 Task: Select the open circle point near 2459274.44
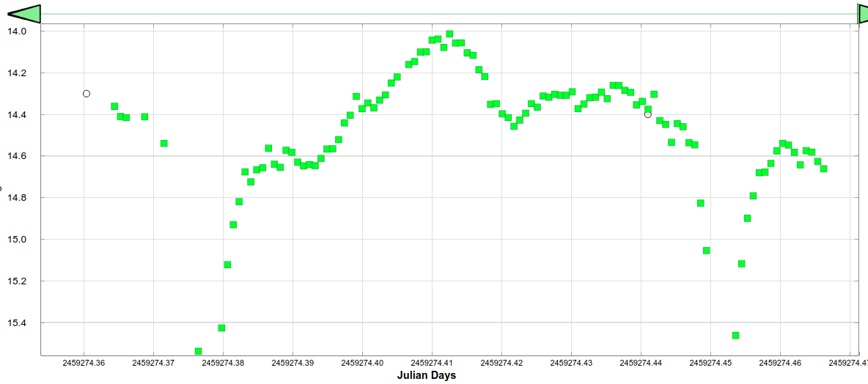click(x=647, y=114)
